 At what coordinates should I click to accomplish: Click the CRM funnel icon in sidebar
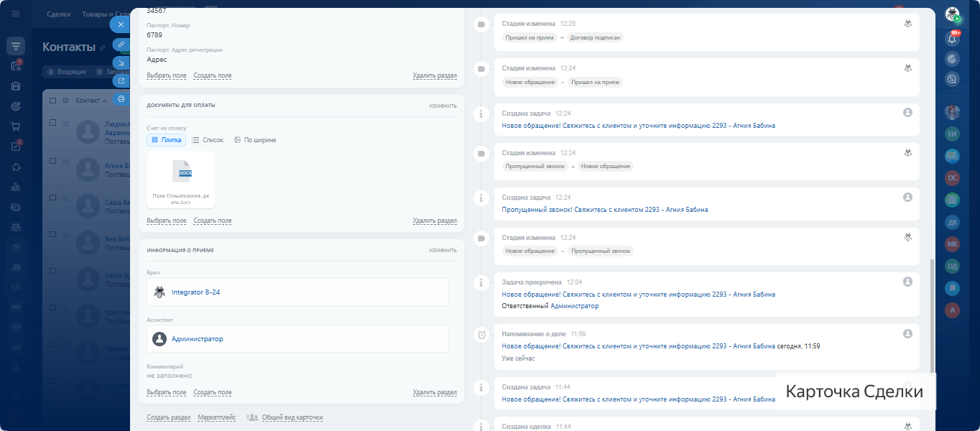16,46
